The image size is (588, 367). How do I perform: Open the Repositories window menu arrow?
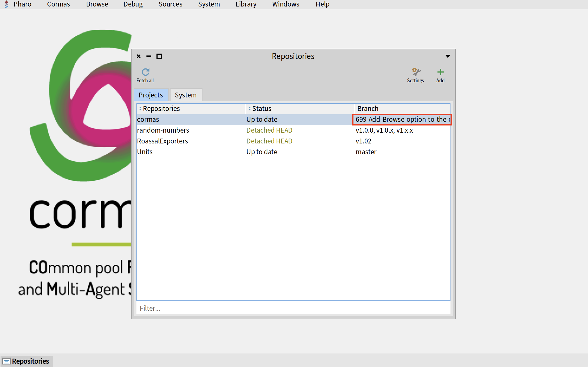(448, 56)
